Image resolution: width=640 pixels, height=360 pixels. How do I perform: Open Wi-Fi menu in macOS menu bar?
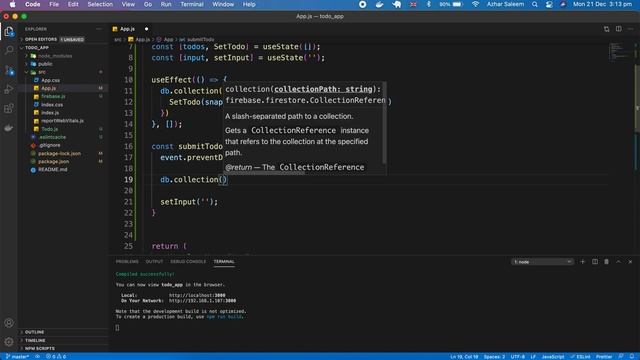476,4
